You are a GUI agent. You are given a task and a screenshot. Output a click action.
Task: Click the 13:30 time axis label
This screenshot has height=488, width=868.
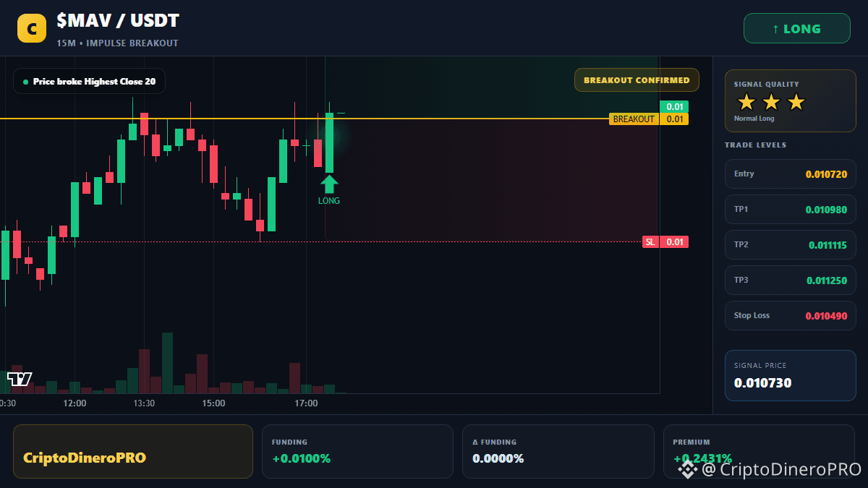[144, 403]
